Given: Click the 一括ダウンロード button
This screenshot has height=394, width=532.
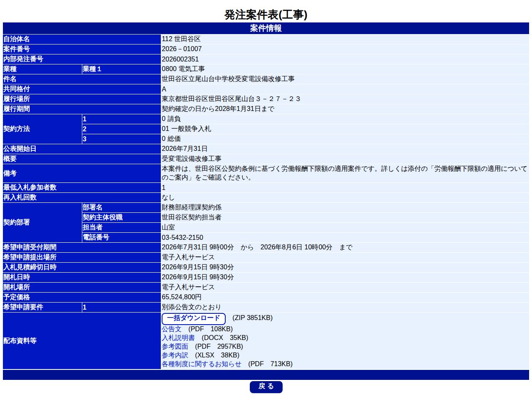Looking at the screenshot, I should (x=193, y=319).
